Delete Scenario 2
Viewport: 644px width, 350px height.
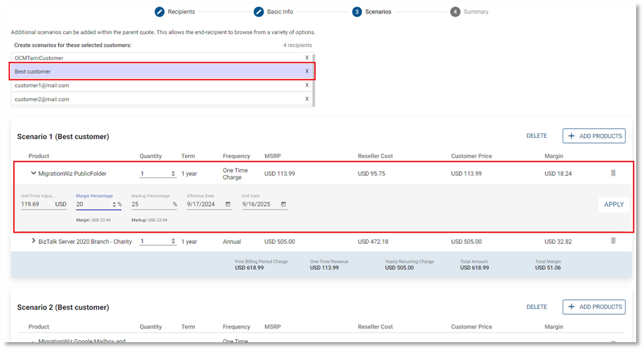coord(537,307)
